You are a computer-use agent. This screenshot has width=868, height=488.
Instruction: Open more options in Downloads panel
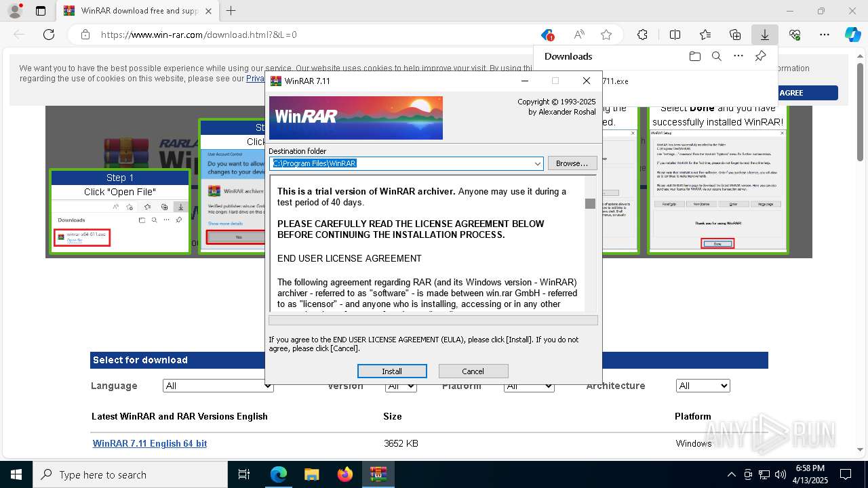click(x=738, y=56)
